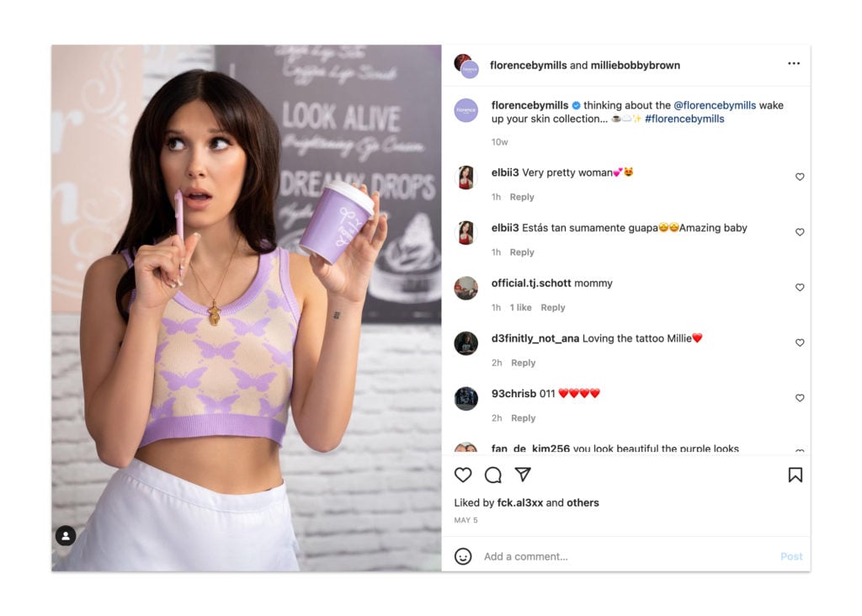Like official.tj.schott's 'mommy' comment
862x616 pixels.
[x=800, y=288]
